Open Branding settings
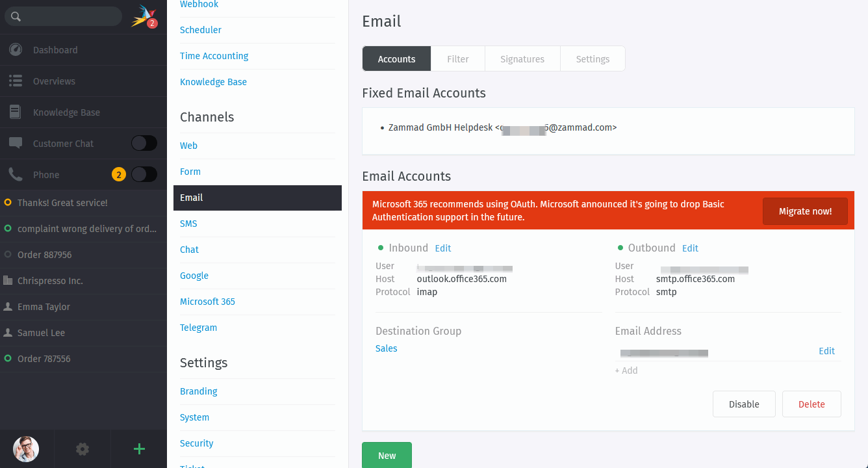The width and height of the screenshot is (868, 468). 199,391
